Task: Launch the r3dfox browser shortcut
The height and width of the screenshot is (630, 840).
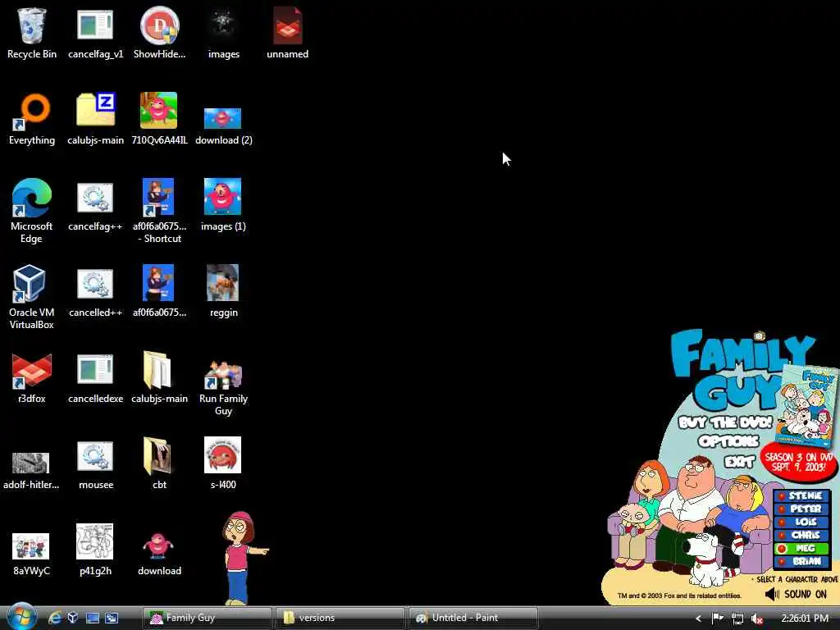Action: coord(32,377)
